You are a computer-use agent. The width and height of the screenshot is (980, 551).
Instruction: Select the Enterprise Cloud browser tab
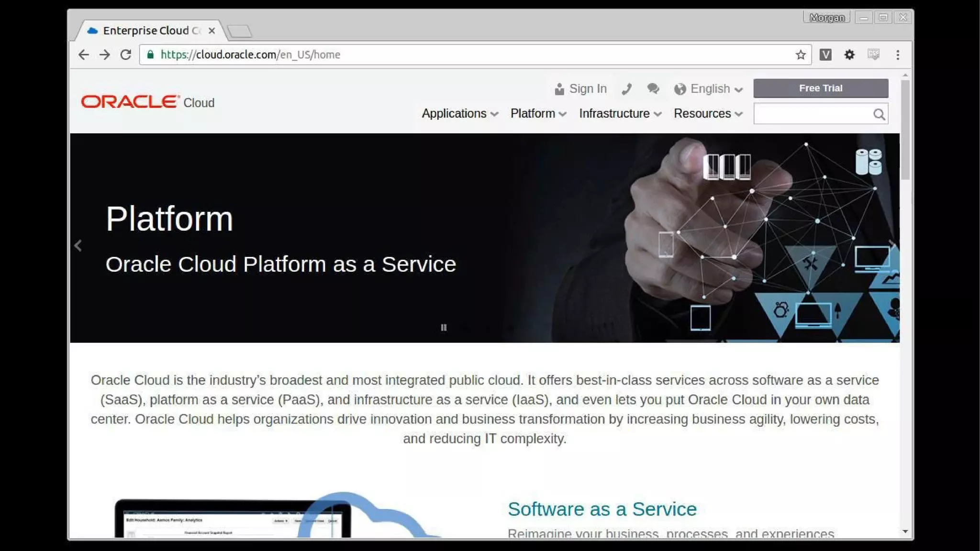click(x=151, y=31)
